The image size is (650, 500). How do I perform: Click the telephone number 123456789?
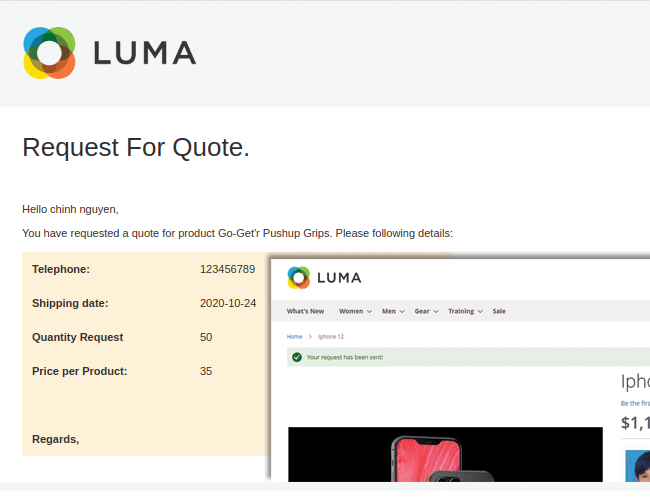[227, 269]
